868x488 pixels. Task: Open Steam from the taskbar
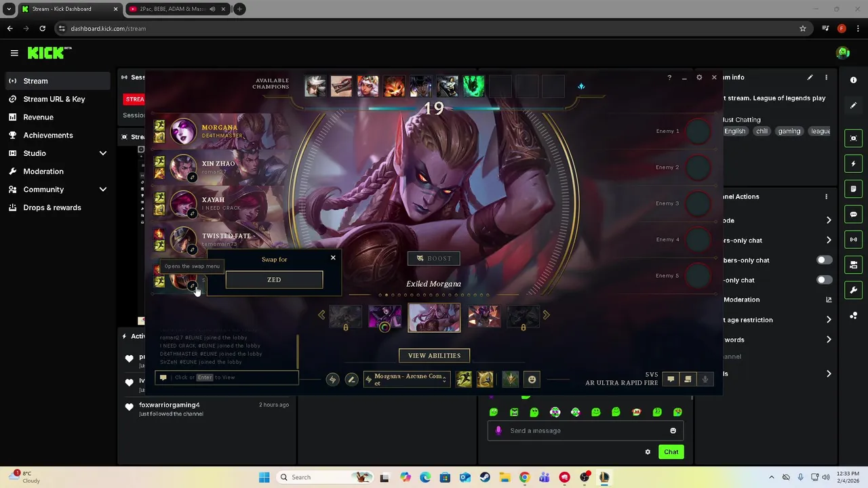click(x=485, y=477)
